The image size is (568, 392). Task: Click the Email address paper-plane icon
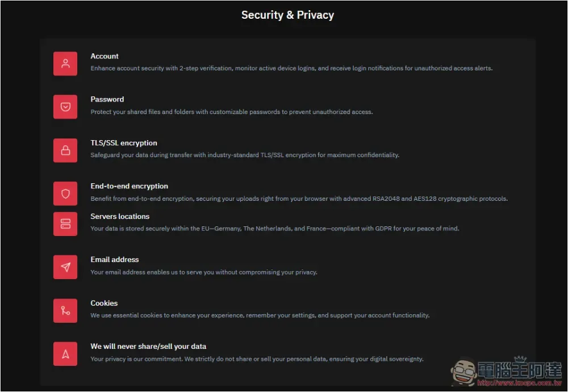pyautogui.click(x=65, y=267)
